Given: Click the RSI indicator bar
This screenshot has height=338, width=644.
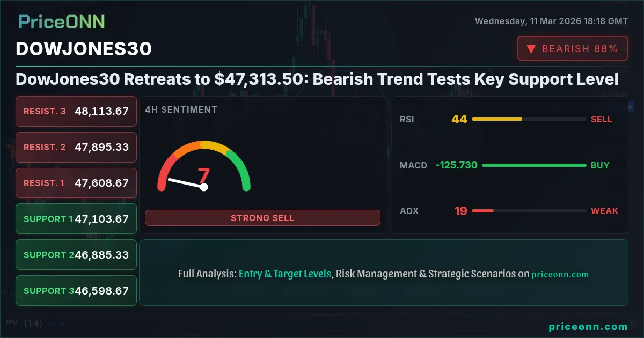Looking at the screenshot, I should (x=529, y=119).
